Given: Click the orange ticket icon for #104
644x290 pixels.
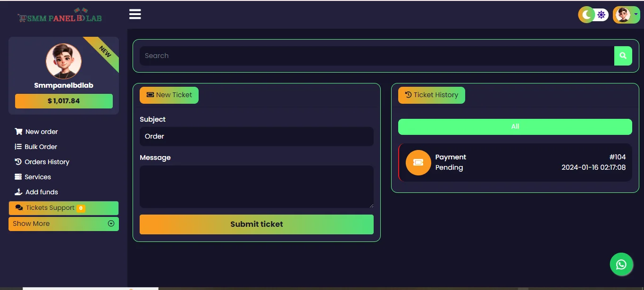Looking at the screenshot, I should 418,162.
